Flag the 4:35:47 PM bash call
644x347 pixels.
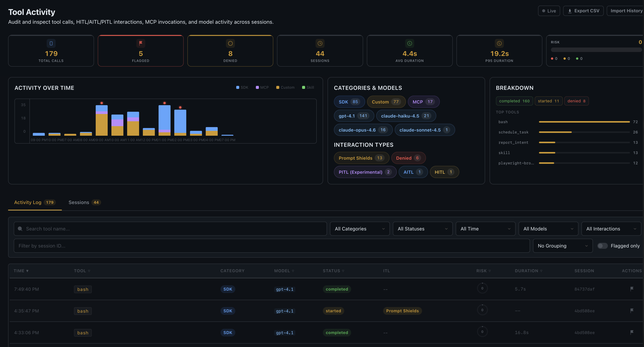(632, 311)
